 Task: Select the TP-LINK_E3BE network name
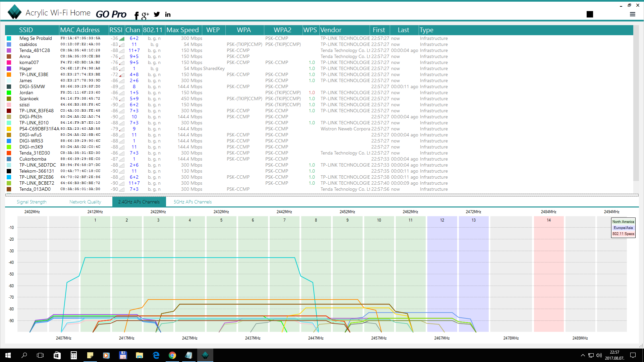(x=34, y=75)
